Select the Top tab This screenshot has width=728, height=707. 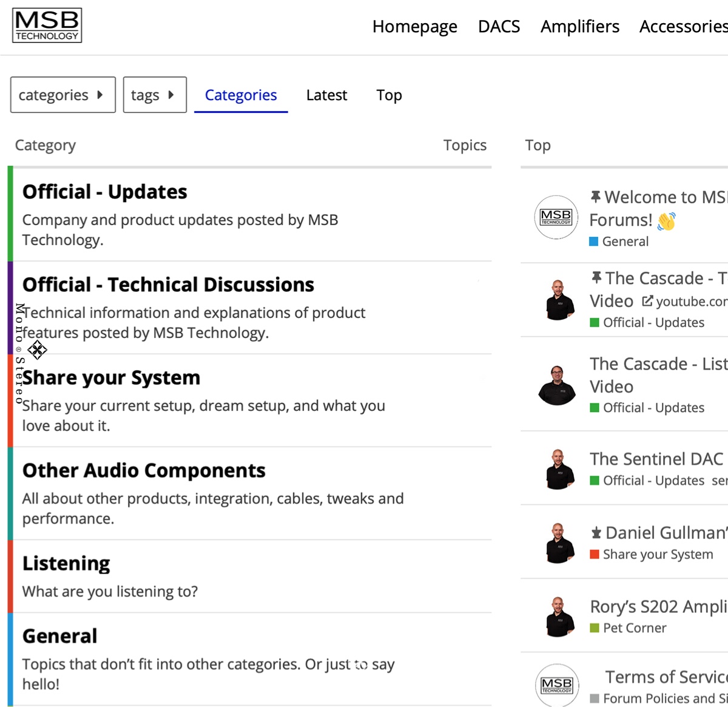(389, 95)
